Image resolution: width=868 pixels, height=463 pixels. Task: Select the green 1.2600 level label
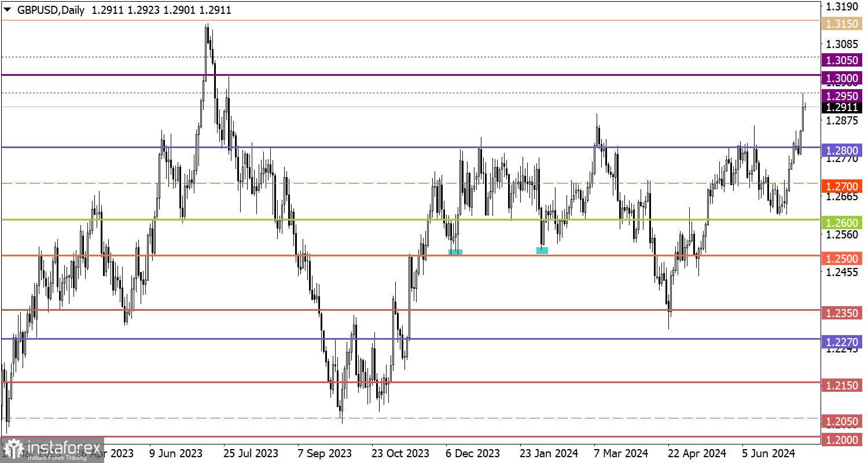point(842,223)
